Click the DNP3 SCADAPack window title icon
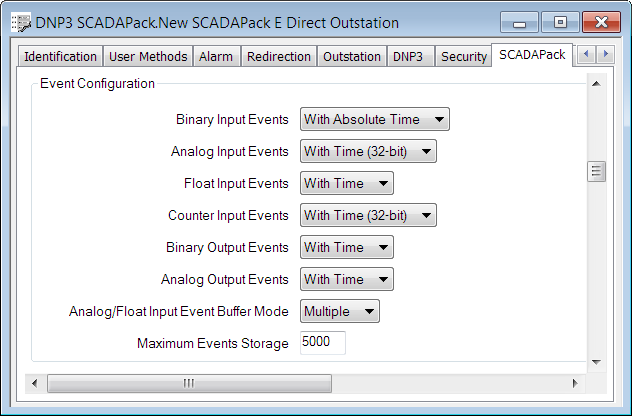Image resolution: width=632 pixels, height=416 pixels. coord(20,22)
